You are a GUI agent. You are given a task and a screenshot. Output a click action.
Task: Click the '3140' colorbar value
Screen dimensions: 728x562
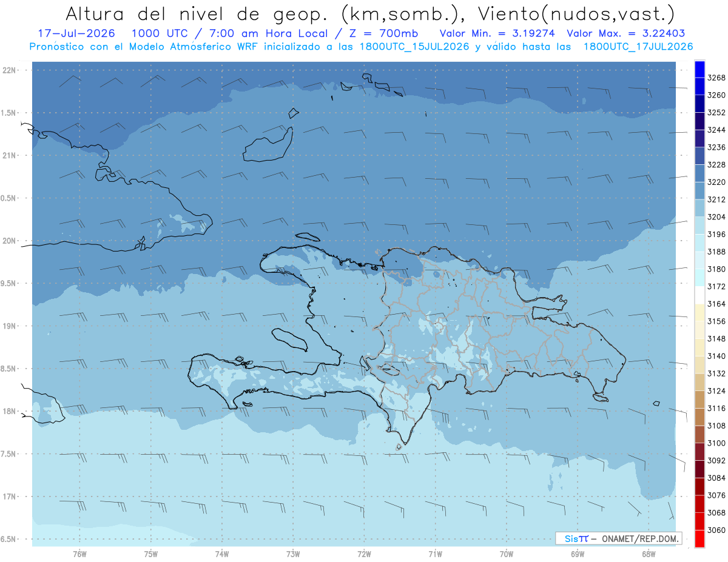(x=716, y=356)
